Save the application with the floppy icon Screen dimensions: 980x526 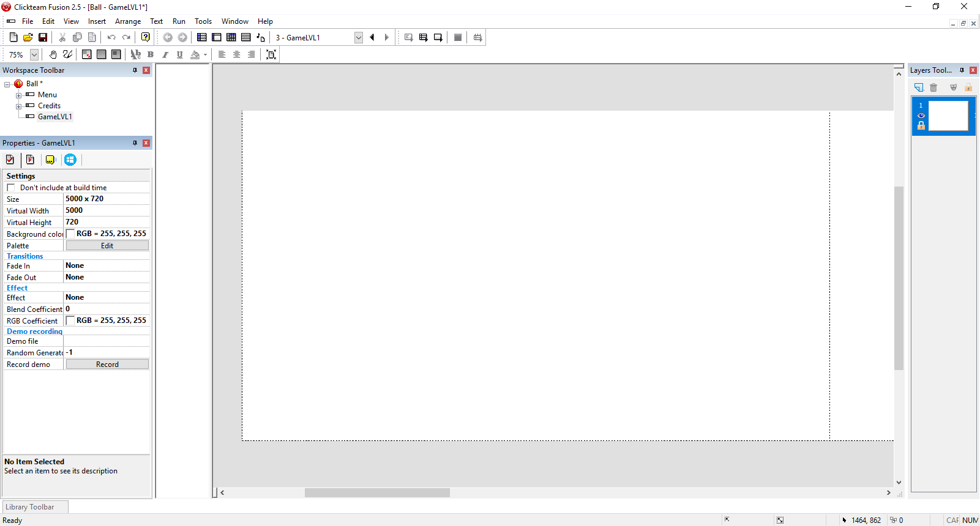click(x=43, y=37)
